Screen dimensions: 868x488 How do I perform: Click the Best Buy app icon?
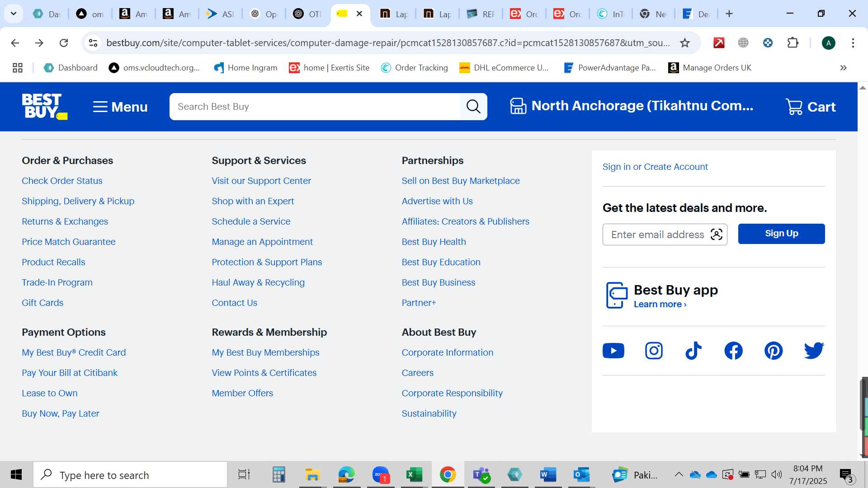pos(617,295)
